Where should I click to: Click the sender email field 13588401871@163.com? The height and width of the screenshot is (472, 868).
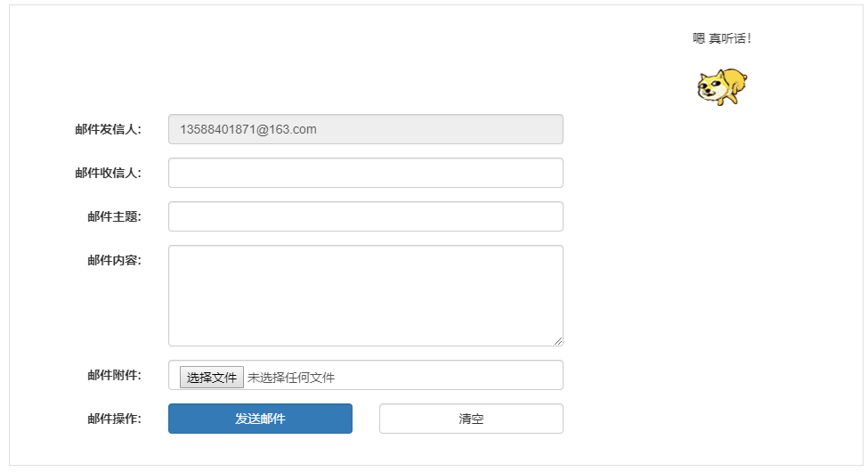[365, 129]
